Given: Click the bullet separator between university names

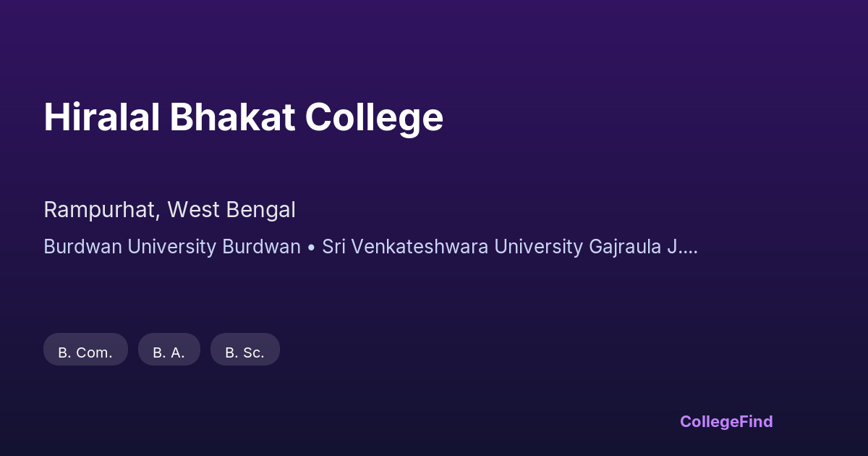Looking at the screenshot, I should (x=311, y=247).
